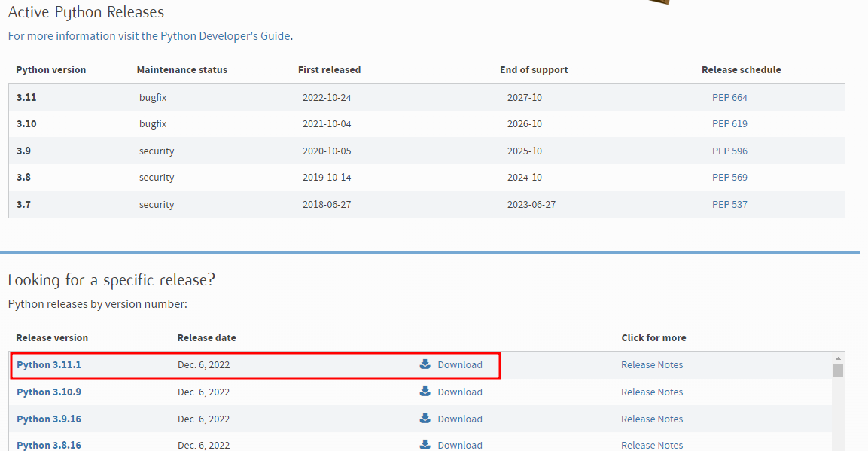Click download icon for Python 3.10.9
This screenshot has height=451, width=868.
425,392
